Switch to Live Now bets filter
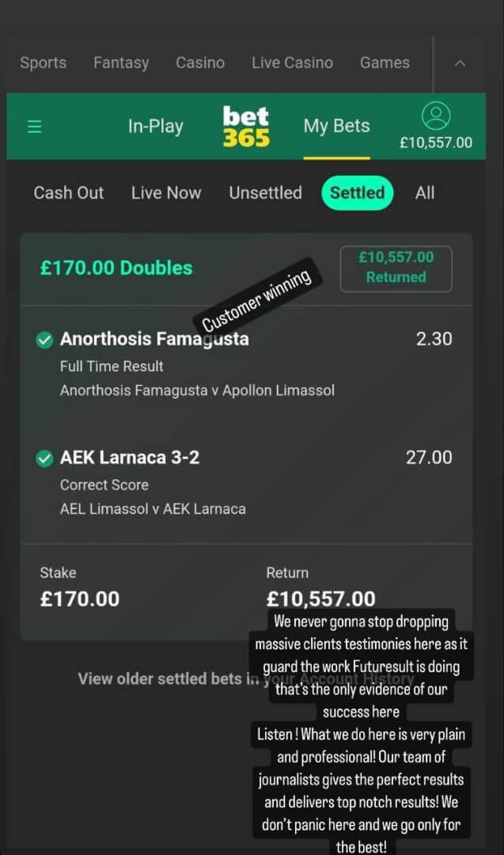Image resolution: width=504 pixels, height=855 pixels. (x=166, y=193)
